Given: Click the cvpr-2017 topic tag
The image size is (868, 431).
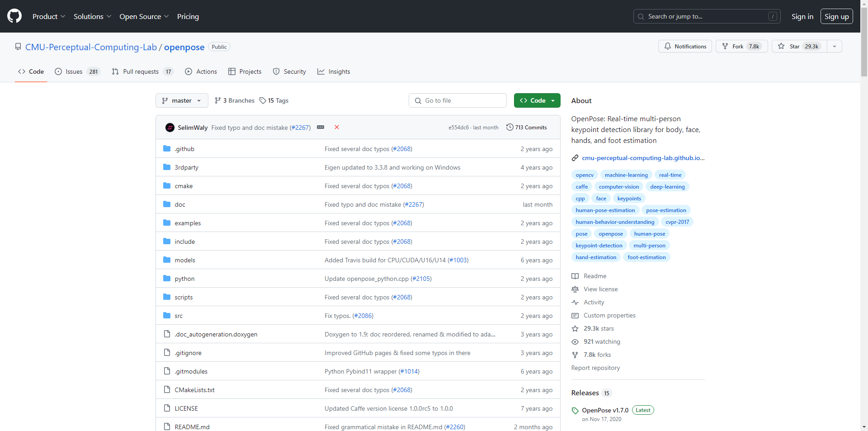Looking at the screenshot, I should click(677, 222).
